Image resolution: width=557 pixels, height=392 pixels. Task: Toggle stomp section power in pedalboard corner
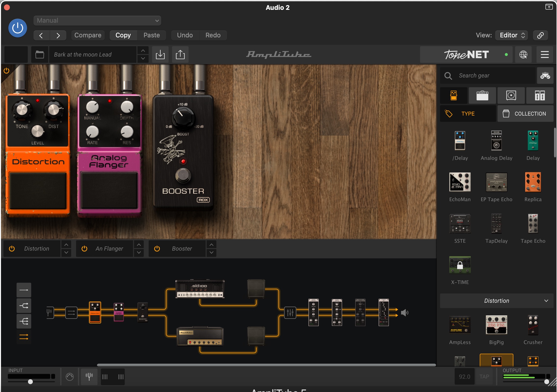pyautogui.click(x=7, y=71)
